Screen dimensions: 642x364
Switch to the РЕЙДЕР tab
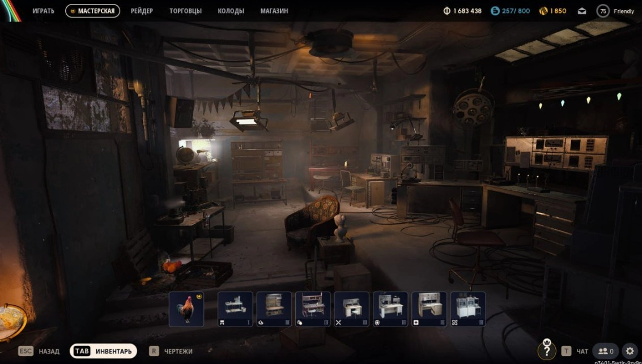142,11
